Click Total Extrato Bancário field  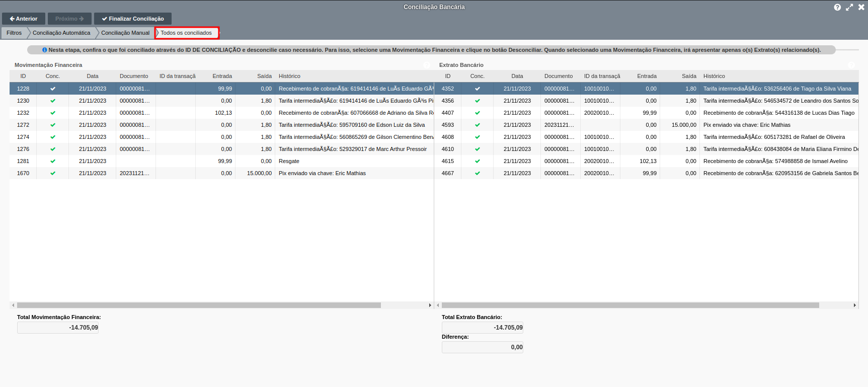483,328
